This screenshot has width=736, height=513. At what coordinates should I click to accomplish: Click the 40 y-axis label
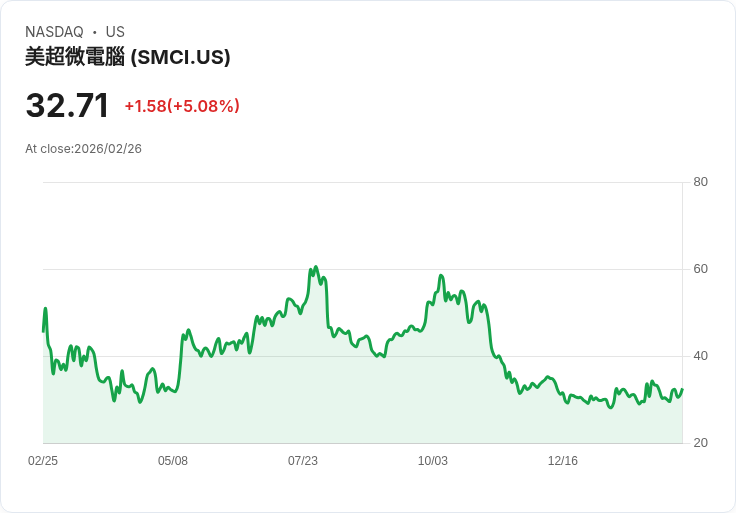point(700,356)
